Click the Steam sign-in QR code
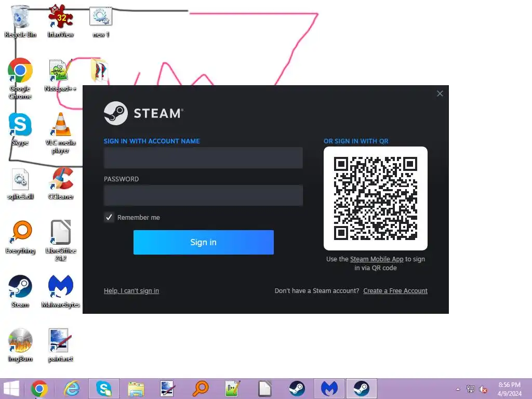 click(376, 198)
